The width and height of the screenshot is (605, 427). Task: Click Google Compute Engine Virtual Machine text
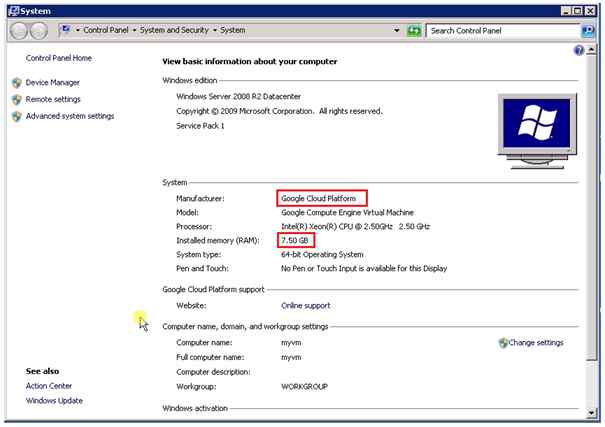click(347, 213)
